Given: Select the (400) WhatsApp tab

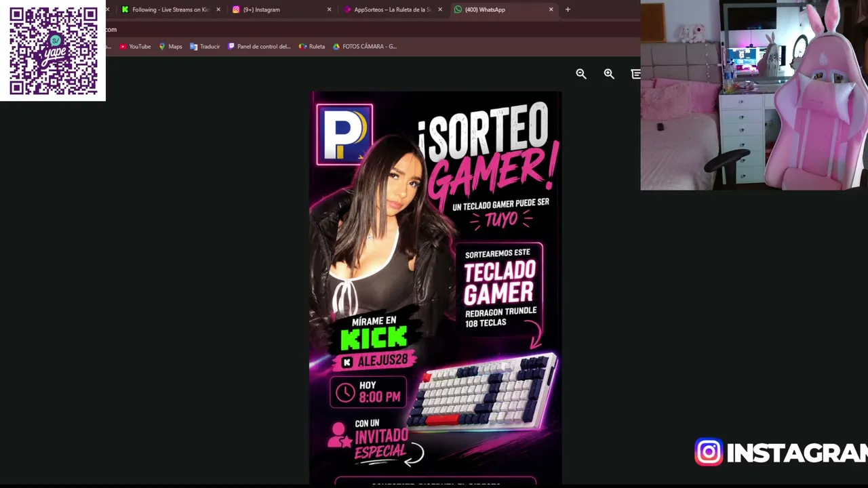Looking at the screenshot, I should (x=503, y=9).
